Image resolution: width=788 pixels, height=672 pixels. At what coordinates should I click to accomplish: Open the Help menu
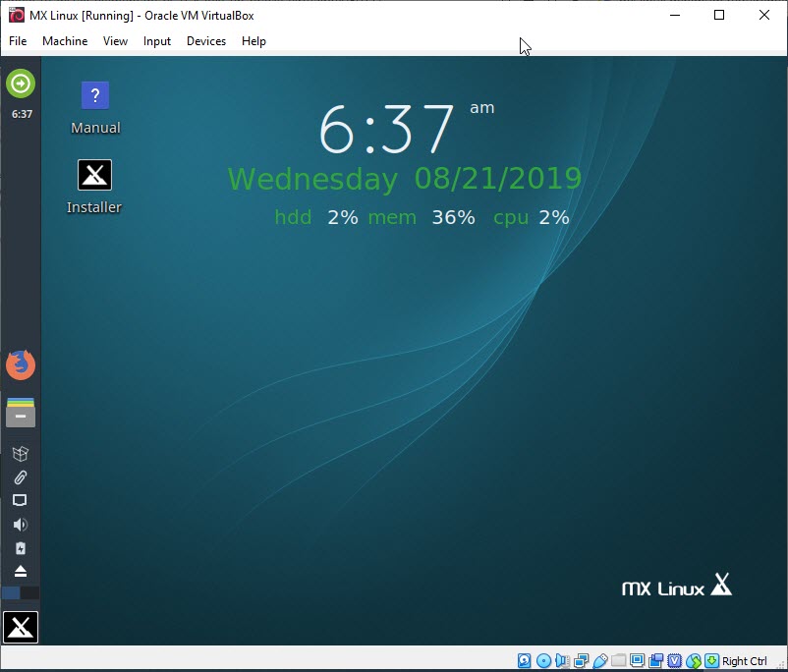(253, 41)
